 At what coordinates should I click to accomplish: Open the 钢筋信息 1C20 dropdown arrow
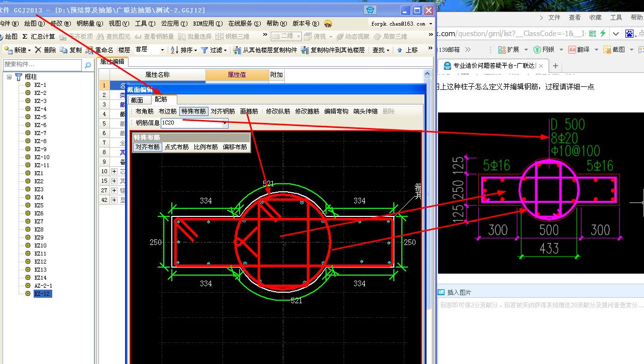point(225,123)
